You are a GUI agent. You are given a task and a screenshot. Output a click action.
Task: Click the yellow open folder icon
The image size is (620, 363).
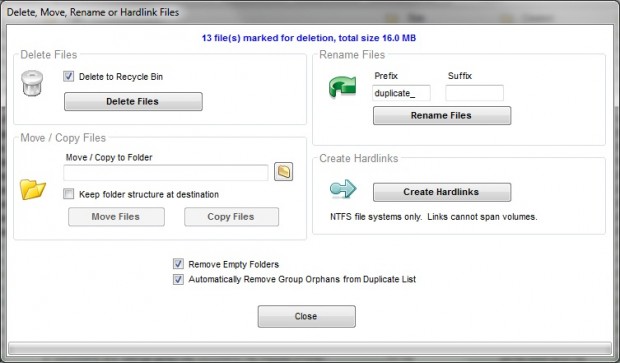pyautogui.click(x=33, y=189)
